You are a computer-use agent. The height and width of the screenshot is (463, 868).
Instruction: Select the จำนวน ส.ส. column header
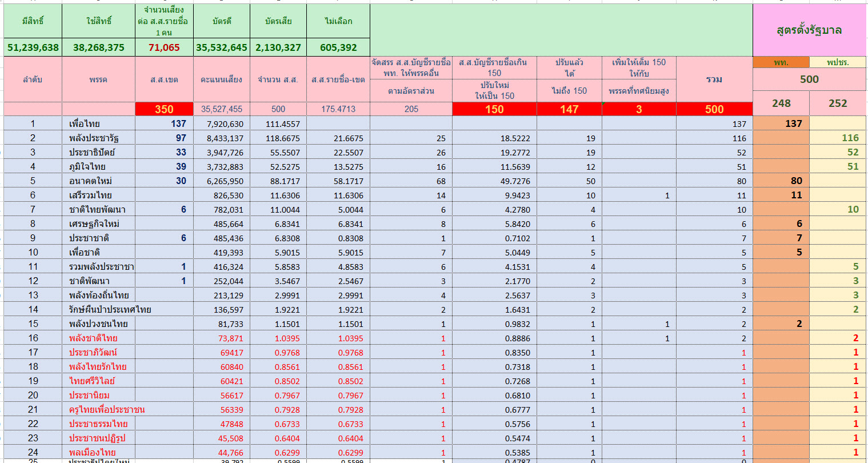(278, 79)
